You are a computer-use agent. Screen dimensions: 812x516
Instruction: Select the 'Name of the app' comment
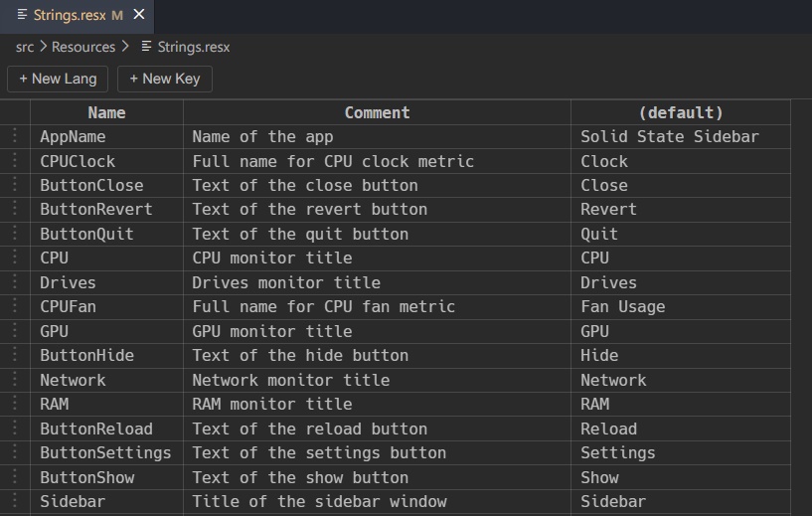[377, 137]
